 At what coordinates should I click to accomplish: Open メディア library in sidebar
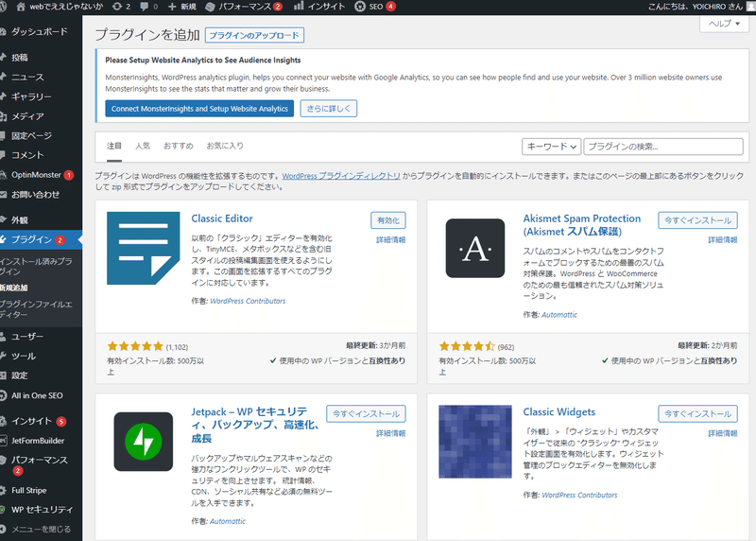click(27, 116)
